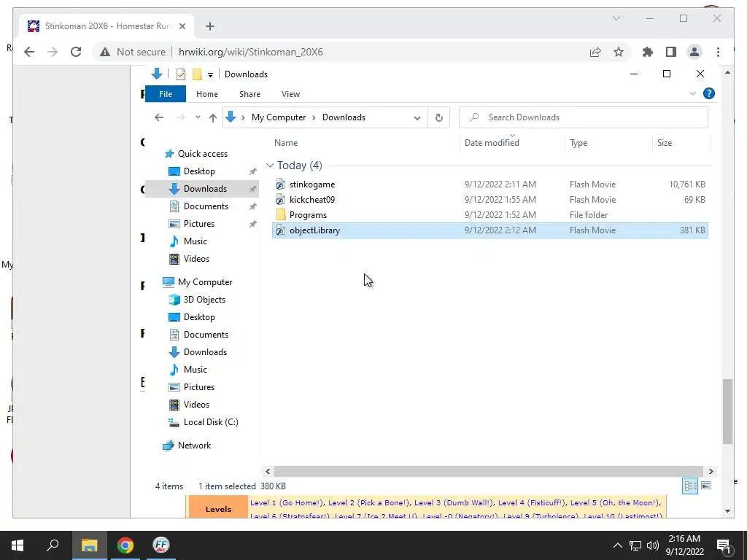Open Chrome tab search dropdown

pos(616,18)
